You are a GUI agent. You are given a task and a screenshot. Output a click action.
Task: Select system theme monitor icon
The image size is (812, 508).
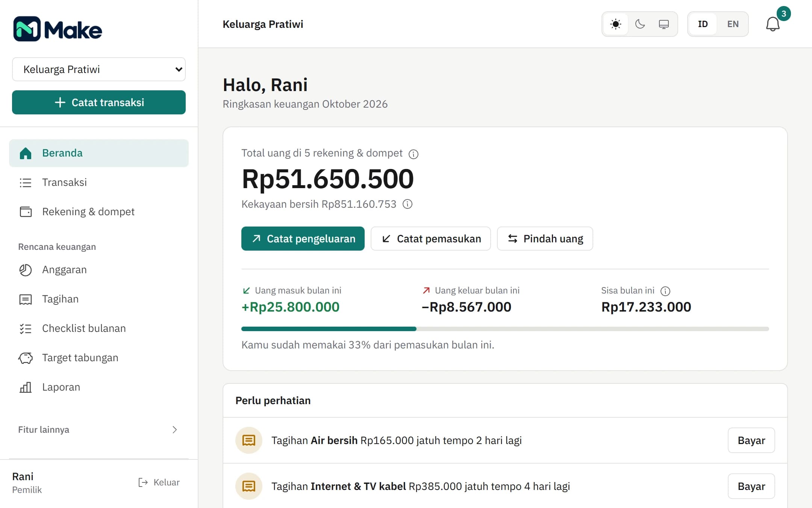pos(664,24)
